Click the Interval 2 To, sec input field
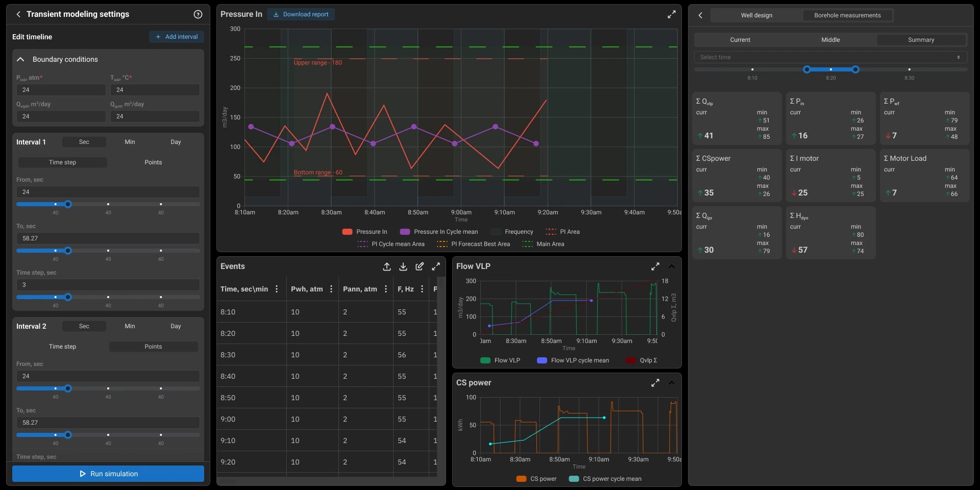Image resolution: width=980 pixels, height=490 pixels. [x=108, y=423]
